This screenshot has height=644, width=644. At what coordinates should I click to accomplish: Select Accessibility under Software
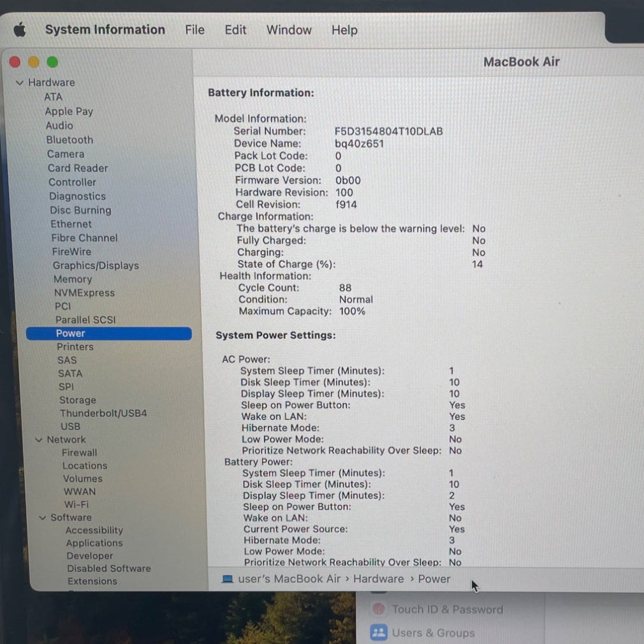pos(94,531)
